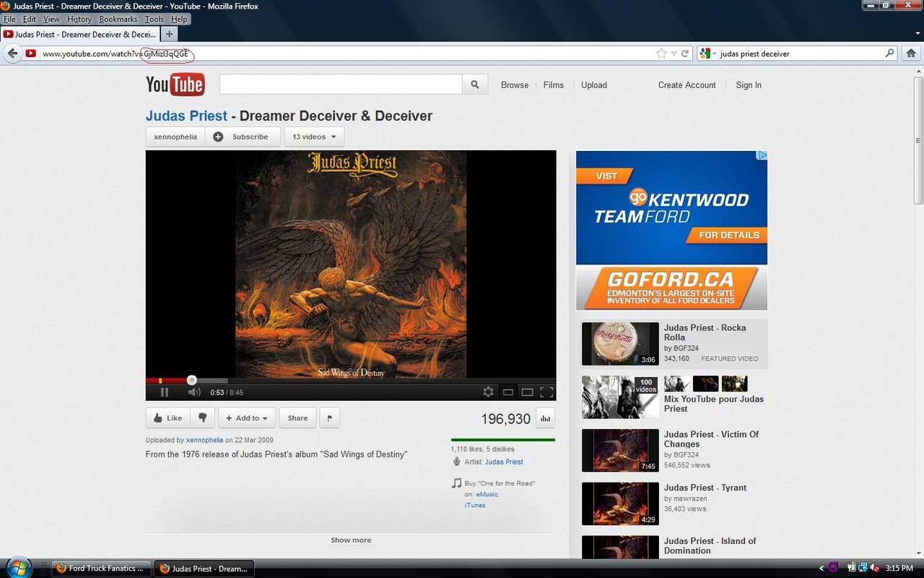Open the History menu
This screenshot has height=578, width=924.
point(79,20)
